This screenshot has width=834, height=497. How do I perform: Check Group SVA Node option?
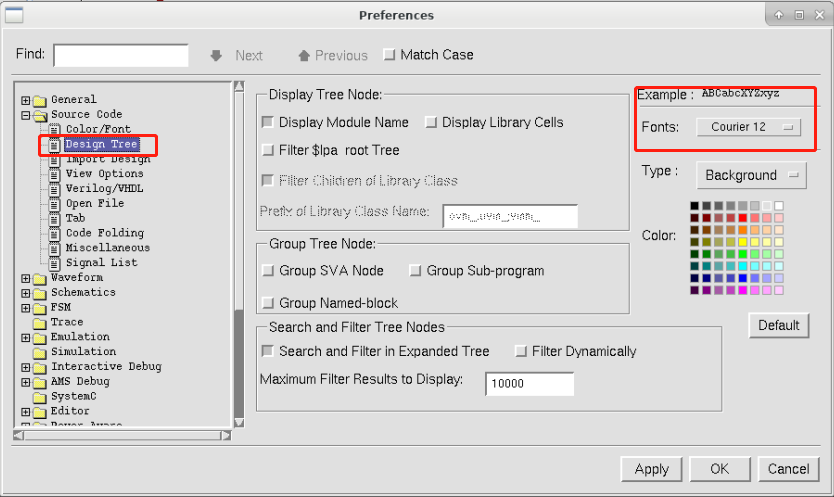click(x=268, y=271)
